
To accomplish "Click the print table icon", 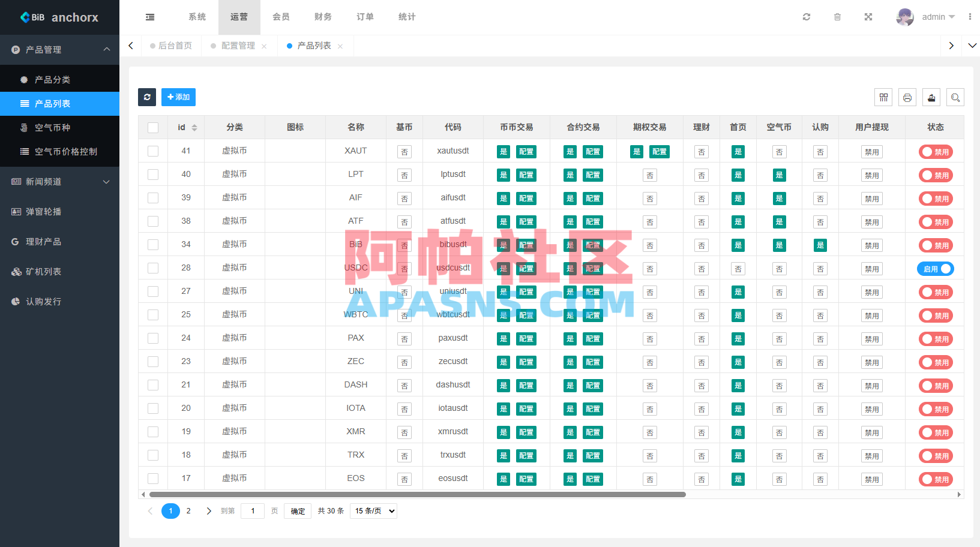I will (x=907, y=97).
